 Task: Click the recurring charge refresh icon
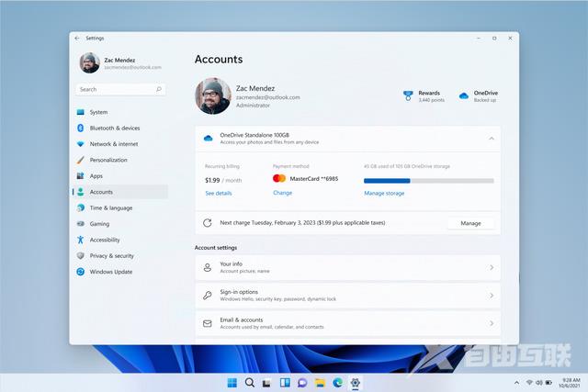pyautogui.click(x=208, y=223)
